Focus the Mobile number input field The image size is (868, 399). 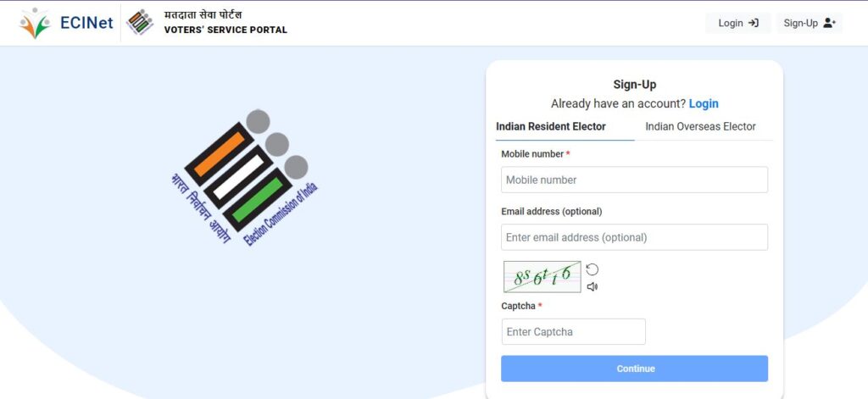click(634, 180)
